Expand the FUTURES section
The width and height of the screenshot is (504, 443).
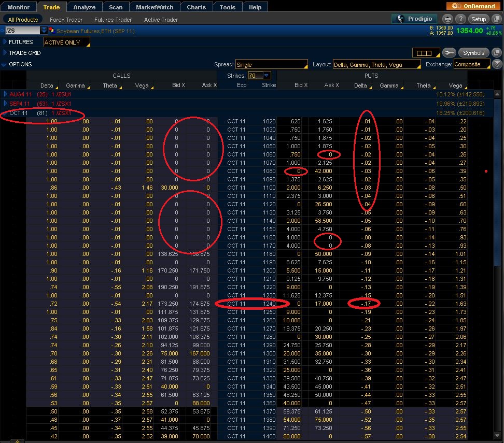[5, 42]
